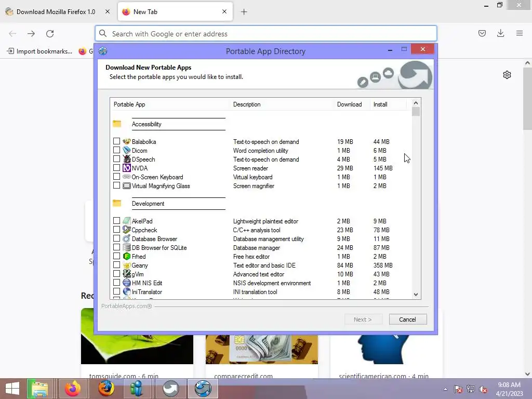Go forward in Firefox history
Screen dimensions: 532x399
tap(31, 34)
